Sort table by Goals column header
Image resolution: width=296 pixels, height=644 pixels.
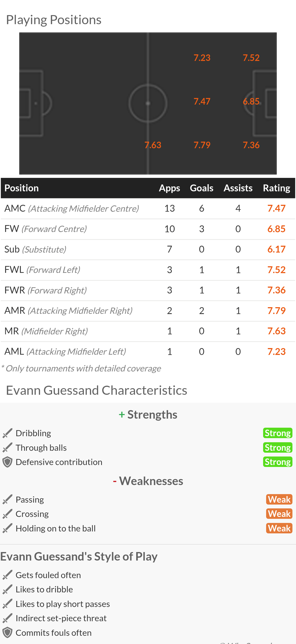coord(201,188)
